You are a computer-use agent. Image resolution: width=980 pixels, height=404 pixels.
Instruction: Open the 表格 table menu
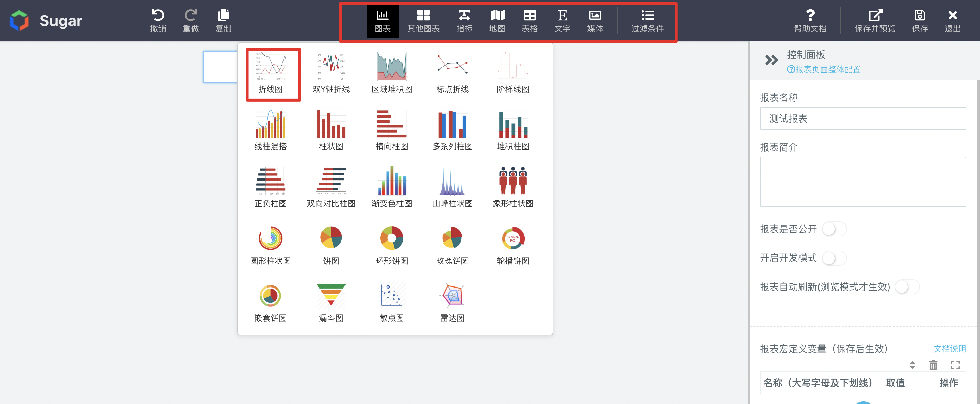[x=530, y=21]
